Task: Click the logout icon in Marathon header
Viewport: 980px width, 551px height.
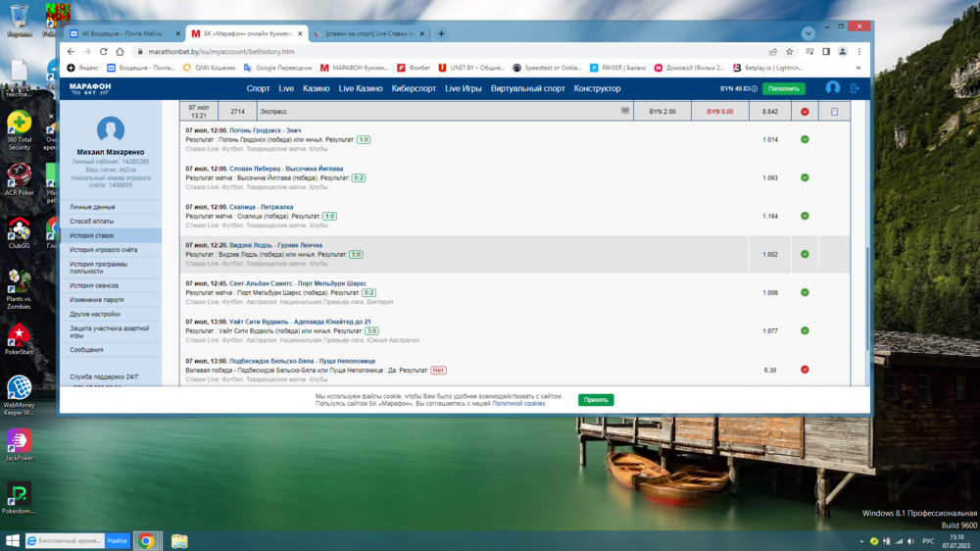Action: click(x=855, y=88)
